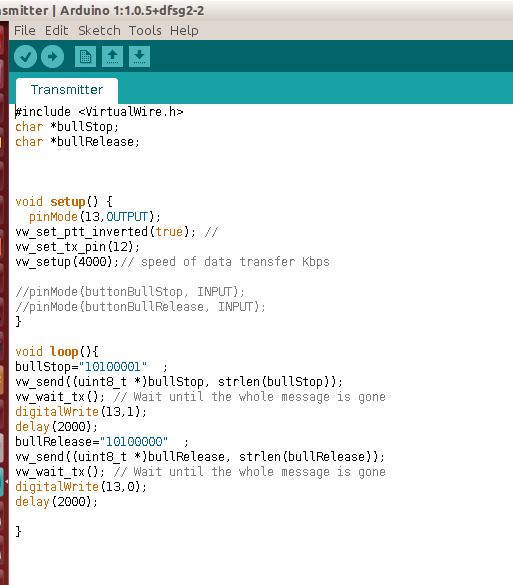
Task: Click the Upload arrow button
Action: coord(53,57)
